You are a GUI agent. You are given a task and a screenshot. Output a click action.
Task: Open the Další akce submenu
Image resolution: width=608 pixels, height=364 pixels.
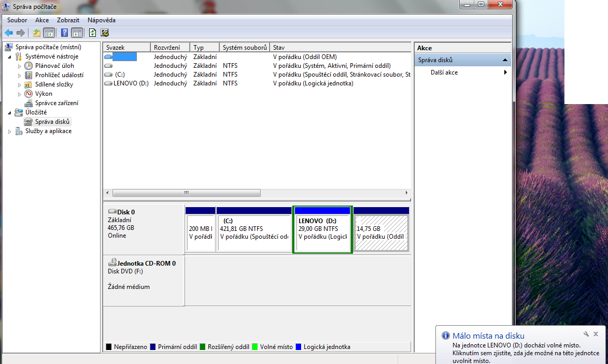coord(444,72)
